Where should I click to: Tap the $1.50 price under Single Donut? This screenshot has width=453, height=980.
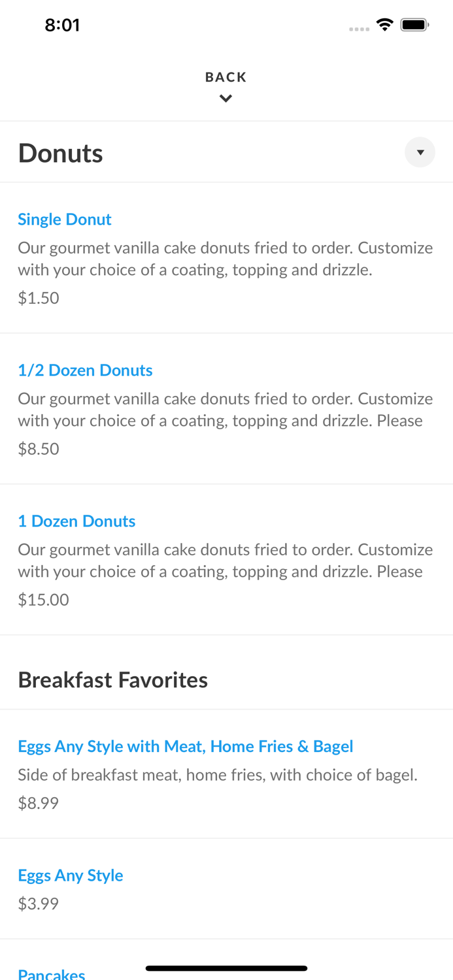[x=38, y=297]
